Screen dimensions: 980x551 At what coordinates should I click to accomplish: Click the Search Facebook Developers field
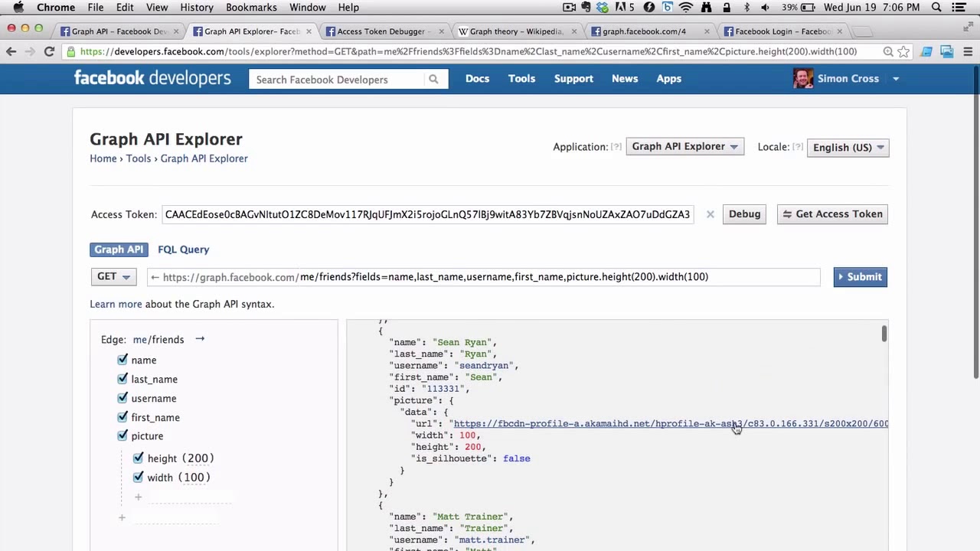pyautogui.click(x=337, y=80)
